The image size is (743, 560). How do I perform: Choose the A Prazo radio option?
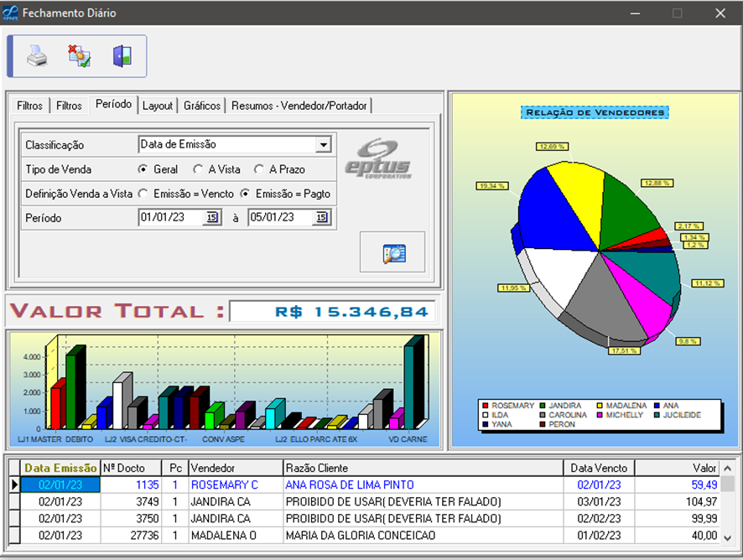tap(259, 169)
